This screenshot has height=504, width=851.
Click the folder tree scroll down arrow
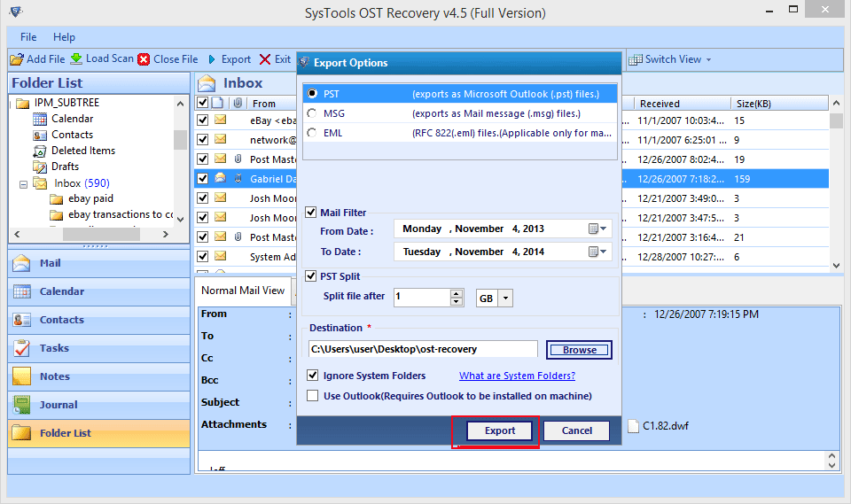180,219
